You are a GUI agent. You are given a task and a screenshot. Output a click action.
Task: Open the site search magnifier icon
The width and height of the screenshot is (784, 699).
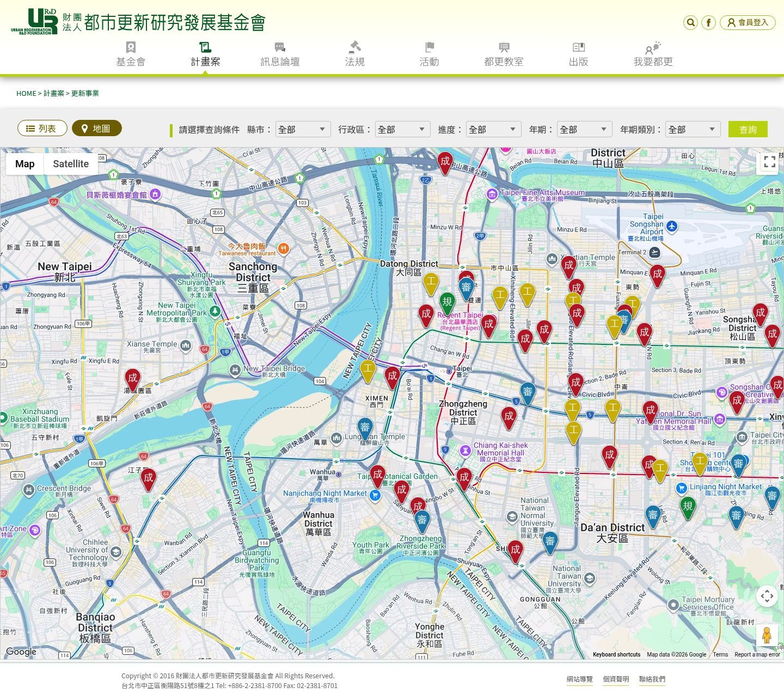pyautogui.click(x=690, y=22)
